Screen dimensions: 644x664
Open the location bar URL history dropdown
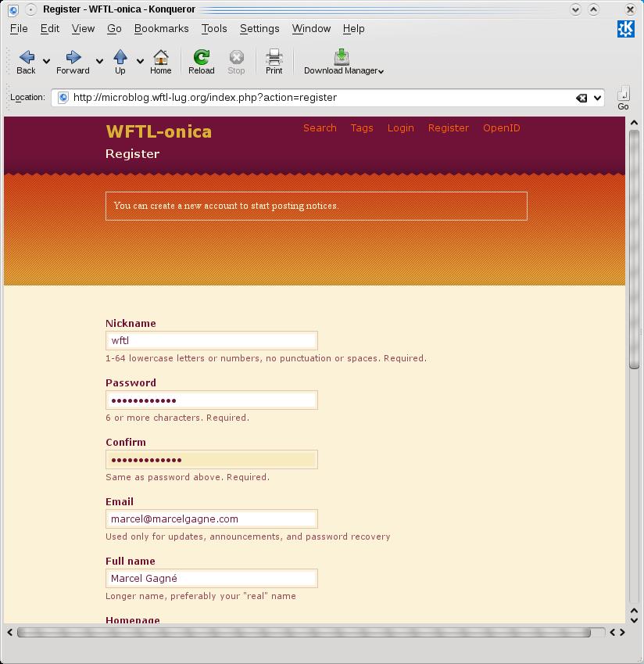[598, 98]
